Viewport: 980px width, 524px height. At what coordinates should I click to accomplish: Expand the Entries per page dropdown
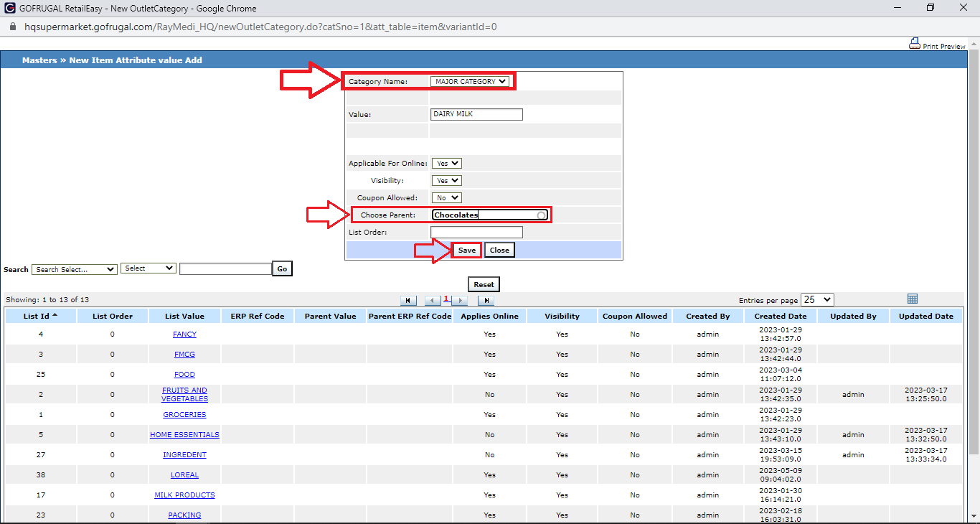817,300
